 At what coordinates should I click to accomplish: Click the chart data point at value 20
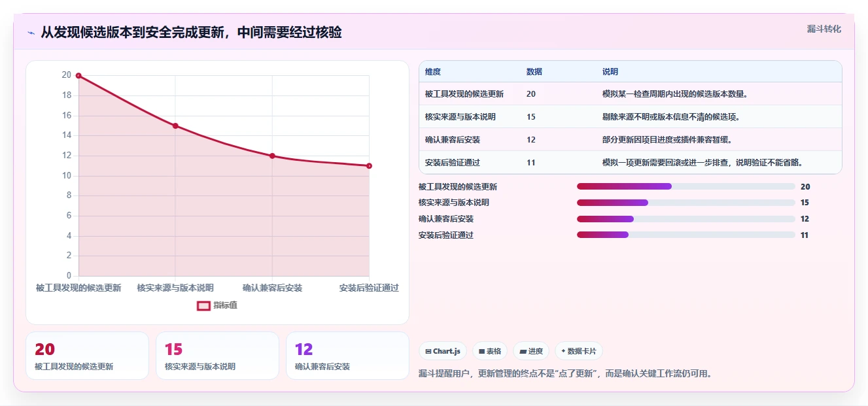tap(78, 76)
